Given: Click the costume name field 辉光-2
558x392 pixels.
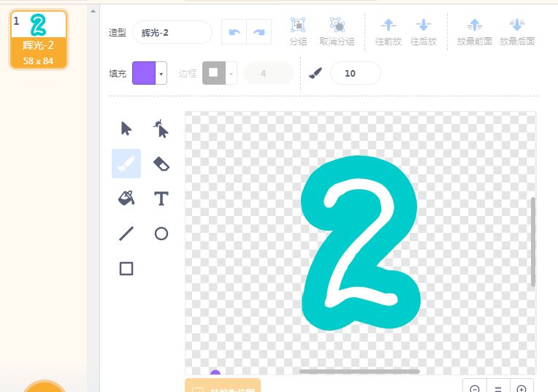Looking at the screenshot, I should pyautogui.click(x=172, y=32).
